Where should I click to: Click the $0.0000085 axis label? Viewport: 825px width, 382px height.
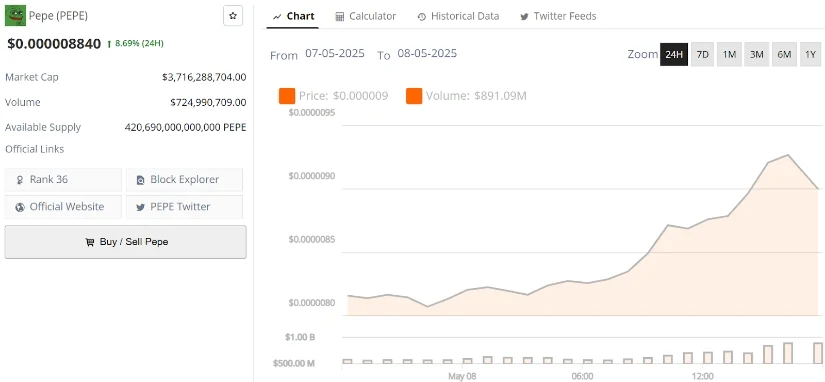[x=312, y=239]
